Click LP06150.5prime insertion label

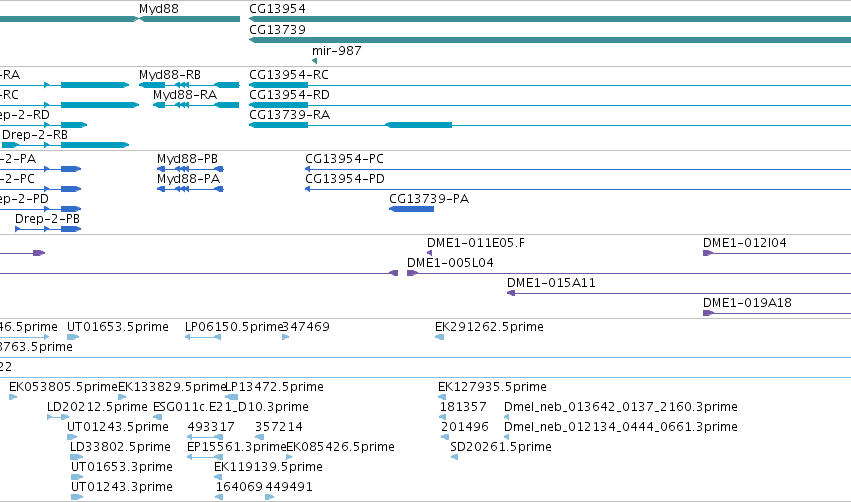click(x=233, y=327)
